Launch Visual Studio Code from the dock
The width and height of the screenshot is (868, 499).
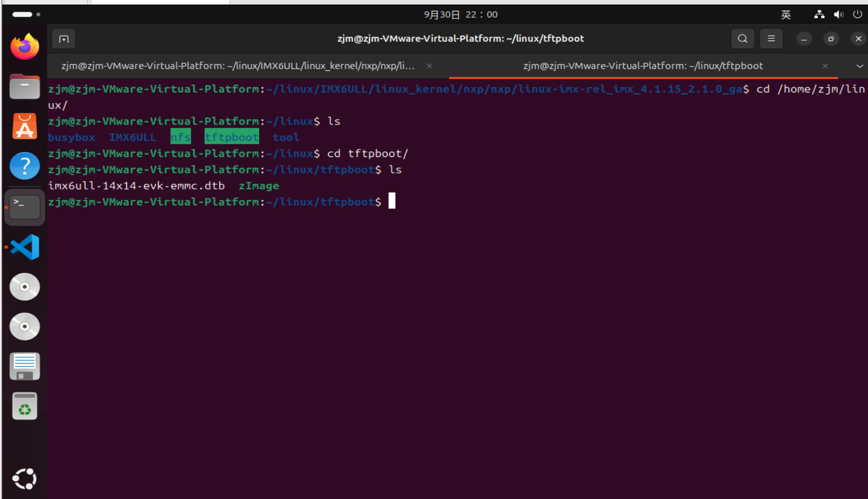(24, 247)
